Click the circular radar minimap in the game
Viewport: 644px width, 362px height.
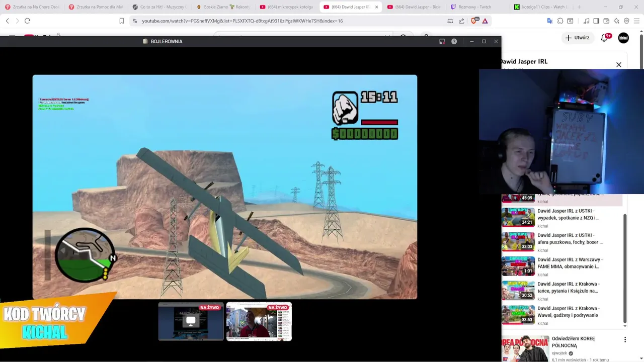click(85, 255)
